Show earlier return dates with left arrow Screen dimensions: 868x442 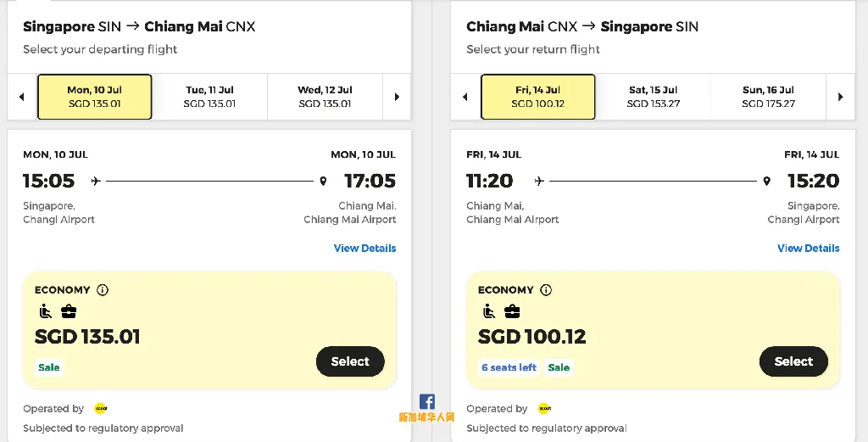click(x=465, y=97)
